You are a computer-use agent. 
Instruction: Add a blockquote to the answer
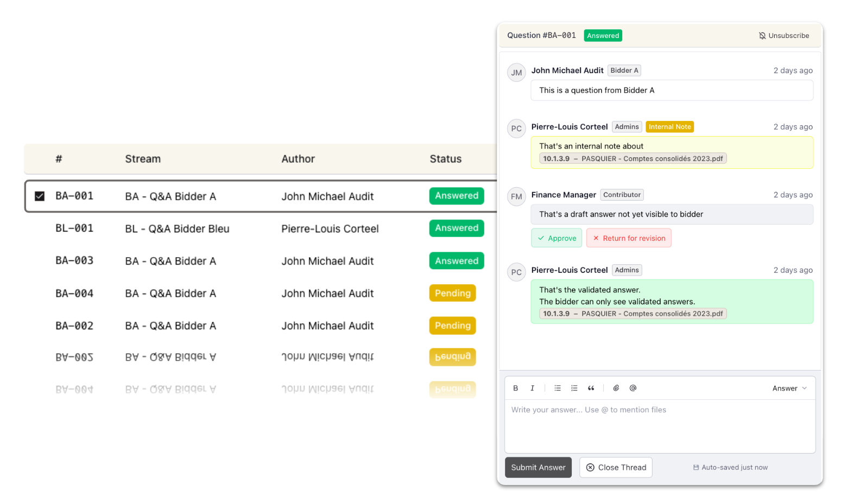point(591,388)
